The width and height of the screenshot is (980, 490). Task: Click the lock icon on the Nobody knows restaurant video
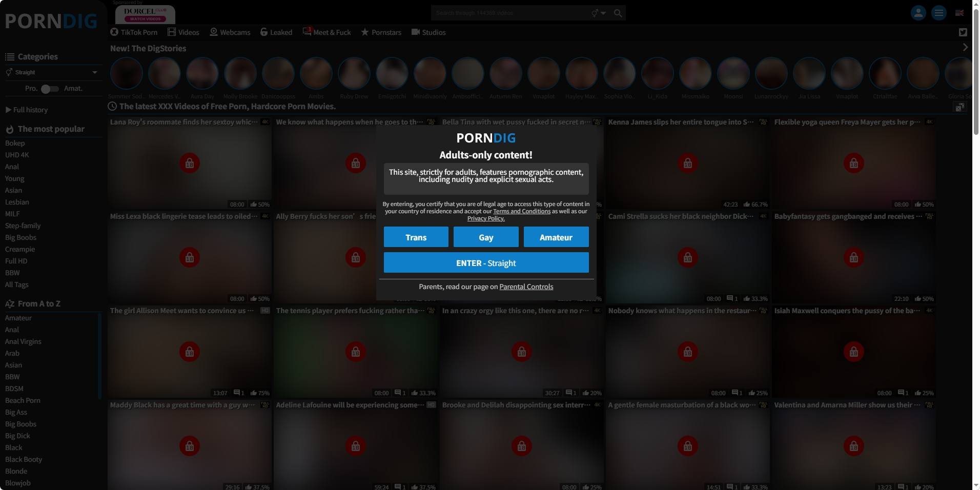(x=688, y=352)
